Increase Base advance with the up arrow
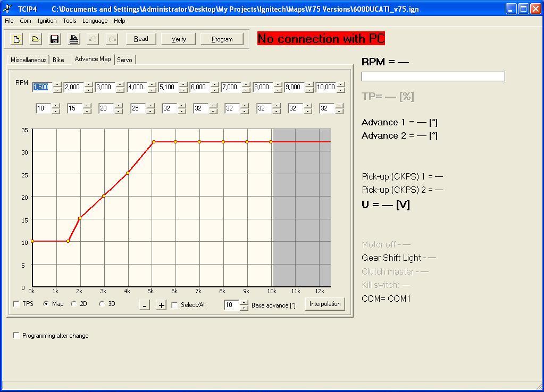 (244, 302)
